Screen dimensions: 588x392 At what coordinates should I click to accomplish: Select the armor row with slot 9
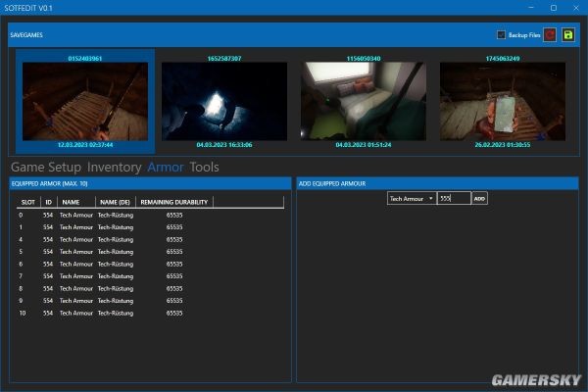pyautogui.click(x=150, y=301)
